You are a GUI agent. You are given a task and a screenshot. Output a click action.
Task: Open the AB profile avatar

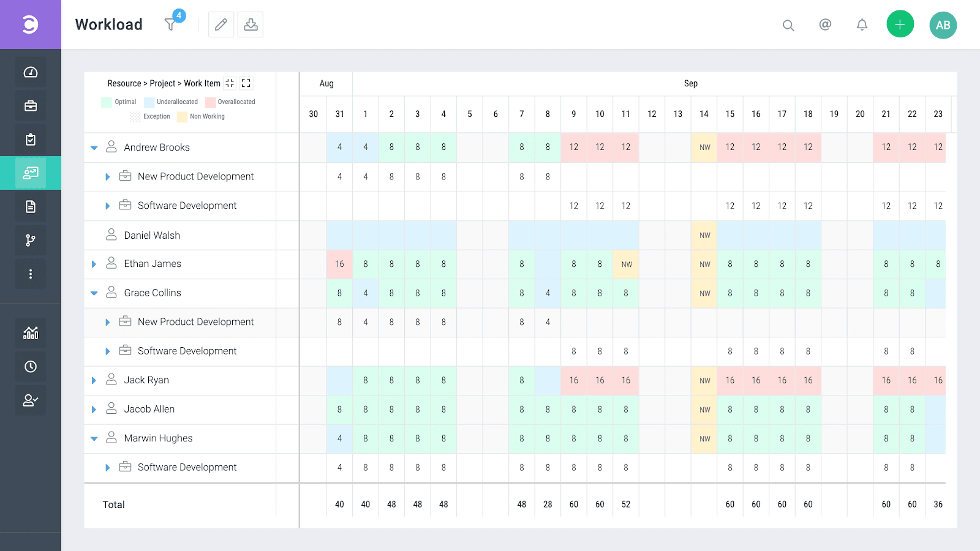(x=943, y=25)
